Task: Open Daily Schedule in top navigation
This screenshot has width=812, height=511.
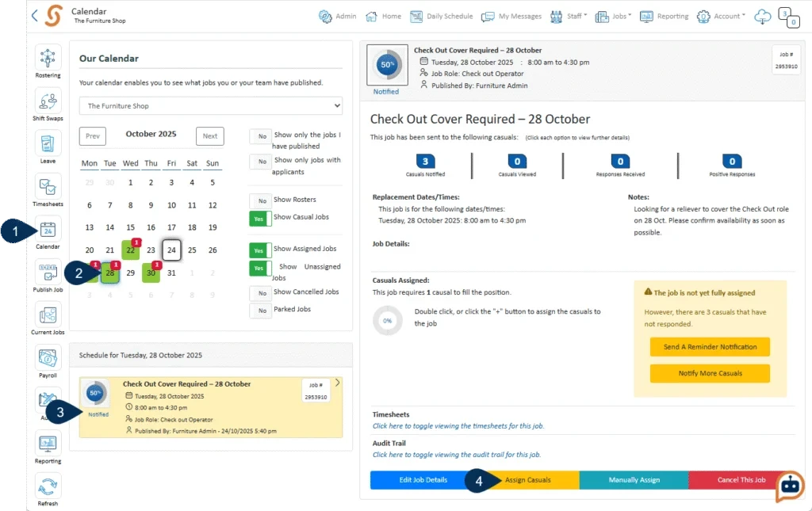Action: pyautogui.click(x=441, y=17)
